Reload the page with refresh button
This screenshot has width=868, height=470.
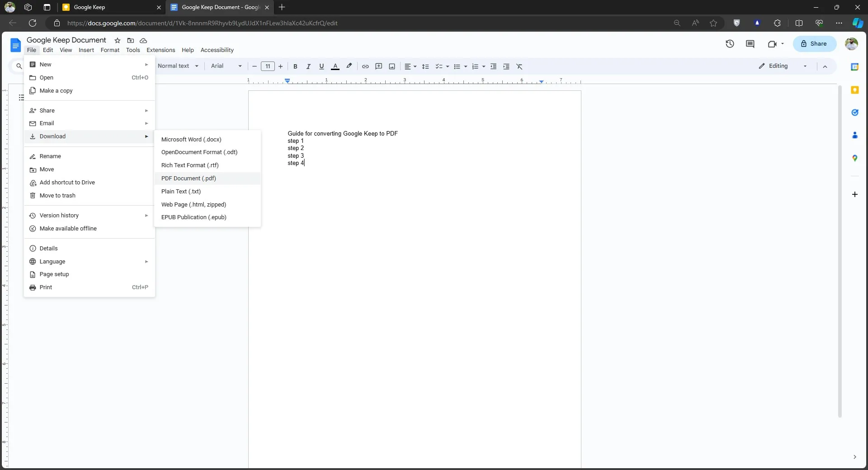[x=33, y=23]
